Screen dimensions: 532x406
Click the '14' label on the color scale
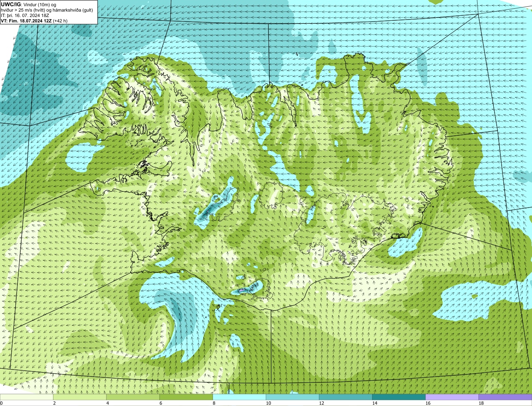coord(375,403)
